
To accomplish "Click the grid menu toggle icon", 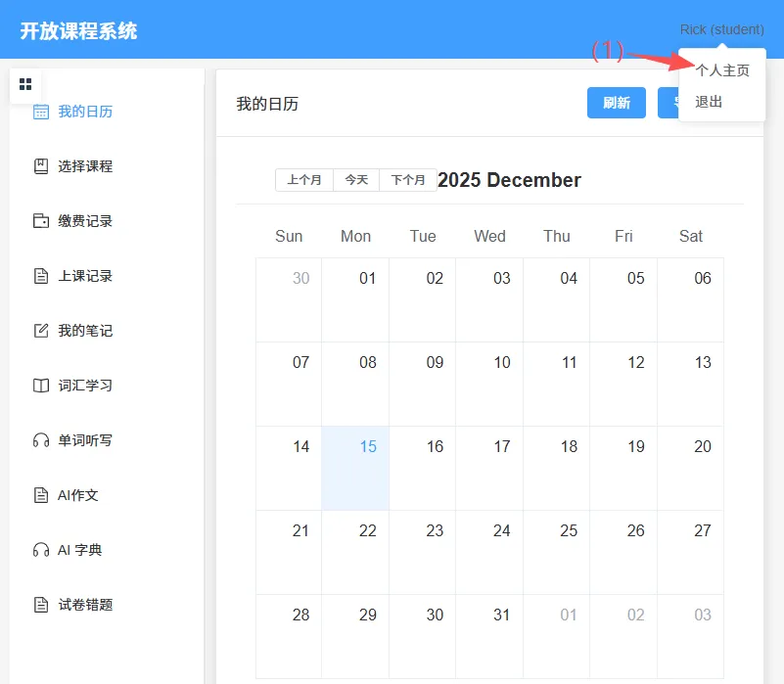I will (25, 84).
